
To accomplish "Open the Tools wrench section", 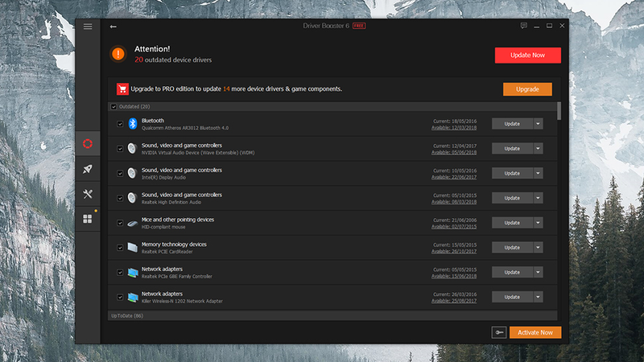I will tap(88, 194).
